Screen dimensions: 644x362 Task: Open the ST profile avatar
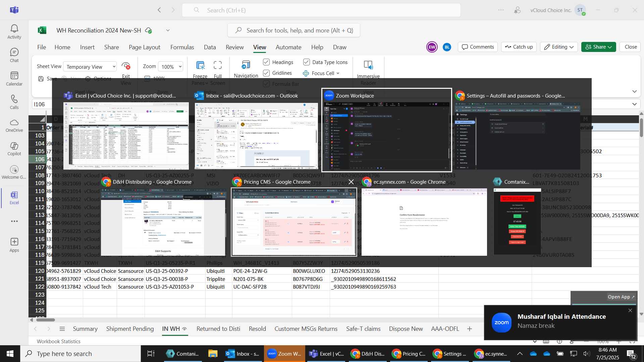coord(580,10)
